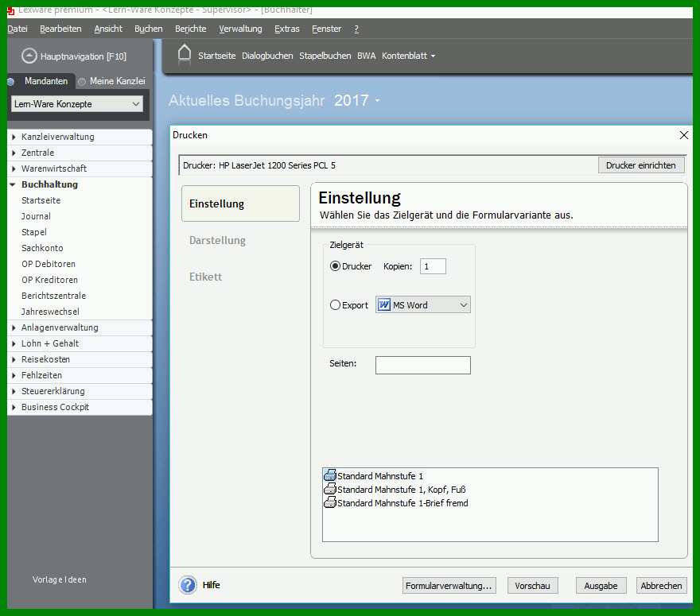Viewport: 700px width, 616px height.
Task: Click the Drucker einrichten button
Action: coord(640,165)
